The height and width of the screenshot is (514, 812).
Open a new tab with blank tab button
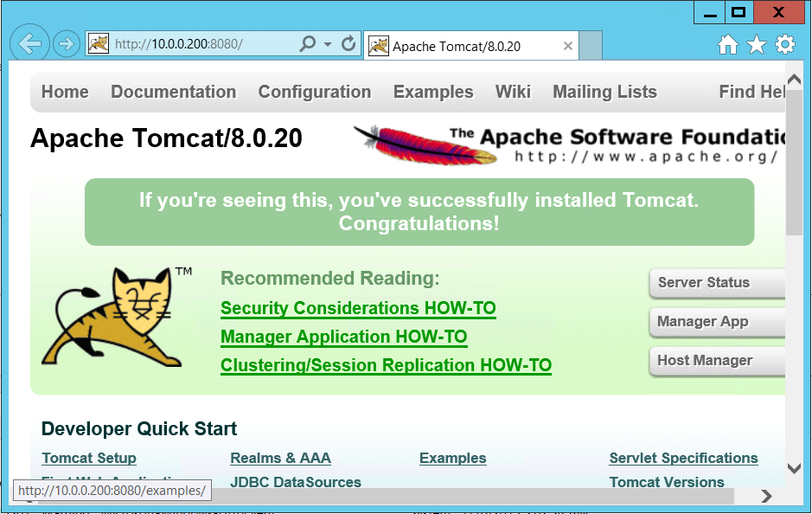[x=591, y=46]
